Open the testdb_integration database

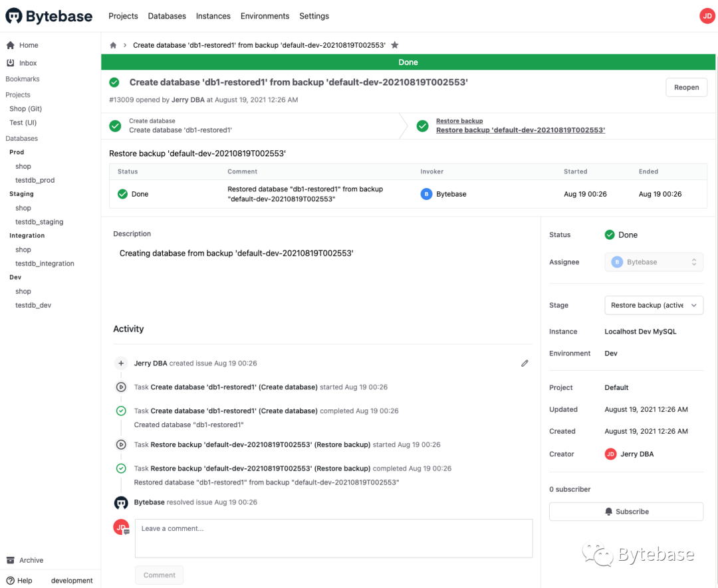[x=45, y=264]
